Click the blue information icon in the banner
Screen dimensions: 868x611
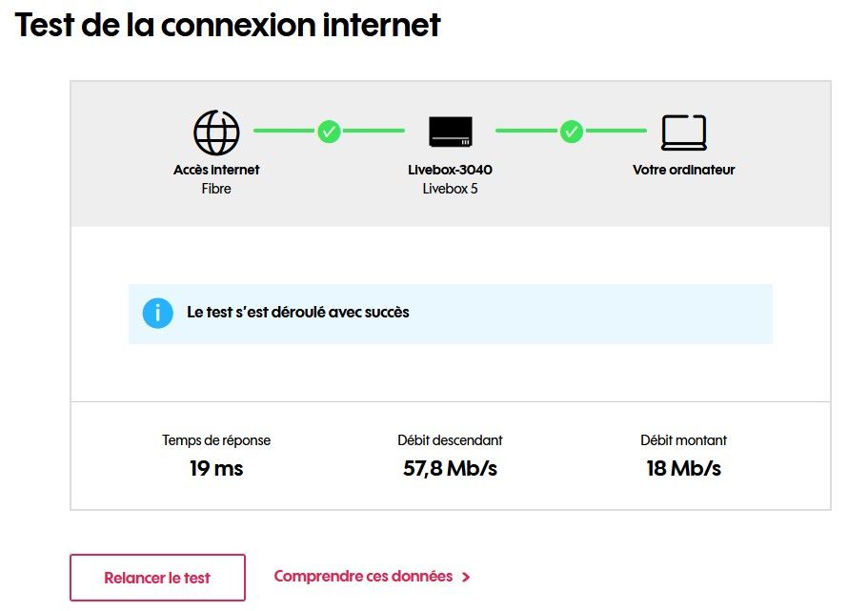click(158, 312)
